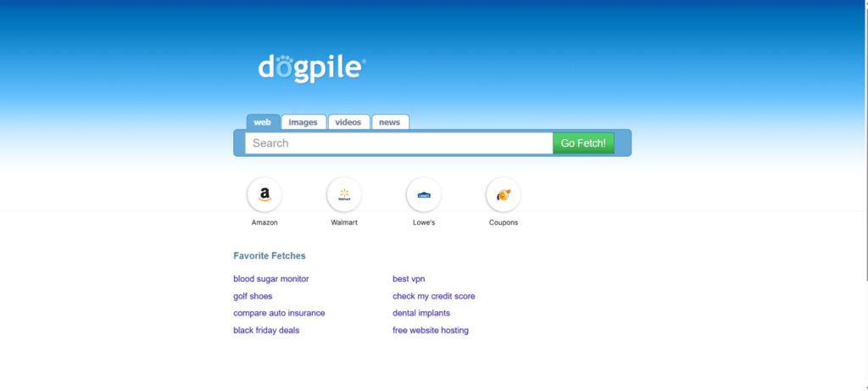Click the free website hosting link

430,330
